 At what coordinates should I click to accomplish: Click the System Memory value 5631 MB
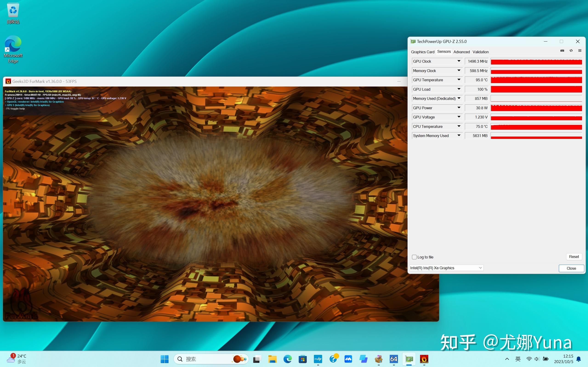(x=477, y=136)
